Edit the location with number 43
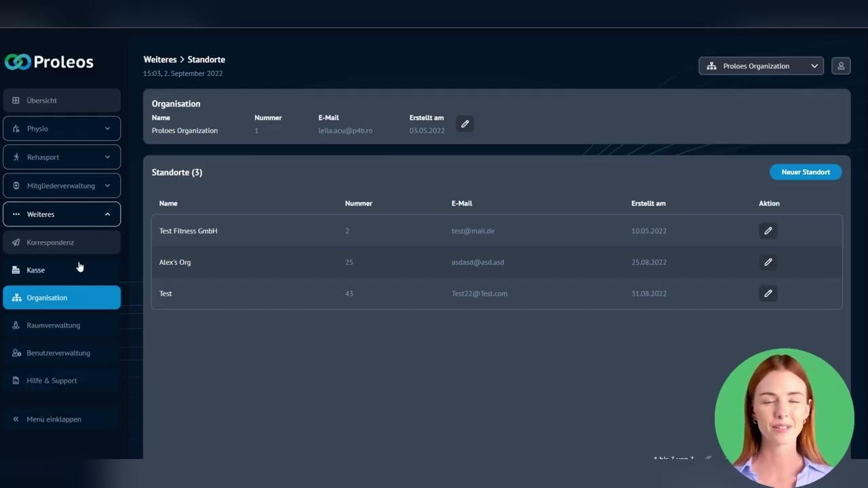The image size is (868, 488). [768, 293]
